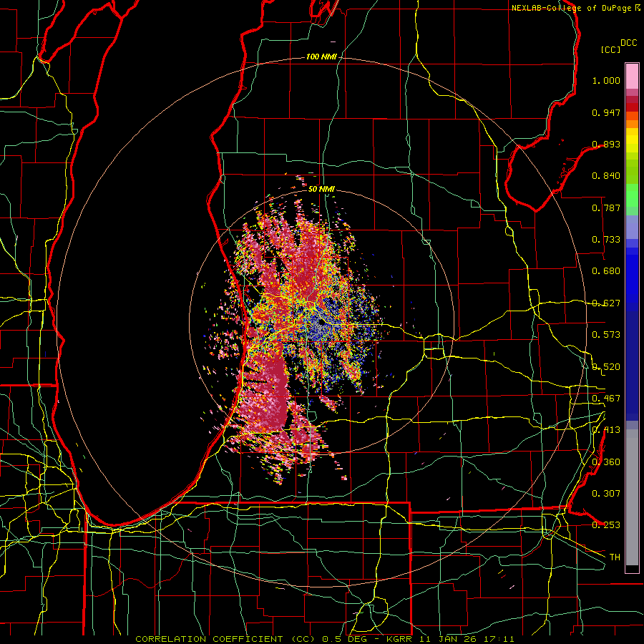Select the 0.947 legend value
The height and width of the screenshot is (644, 644).
[x=606, y=112]
